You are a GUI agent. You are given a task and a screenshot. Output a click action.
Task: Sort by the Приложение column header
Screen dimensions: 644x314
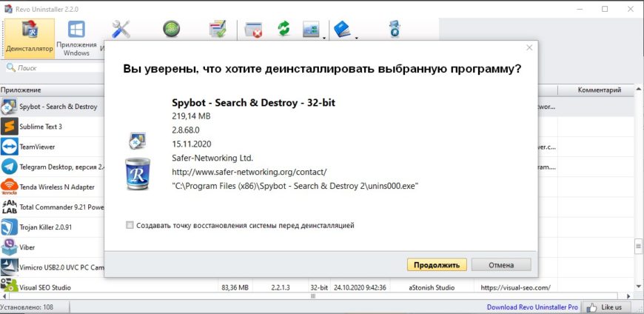tap(52, 90)
